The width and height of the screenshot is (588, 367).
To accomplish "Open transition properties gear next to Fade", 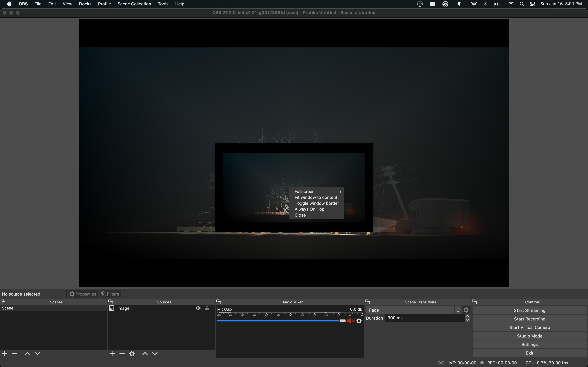I will click(466, 310).
